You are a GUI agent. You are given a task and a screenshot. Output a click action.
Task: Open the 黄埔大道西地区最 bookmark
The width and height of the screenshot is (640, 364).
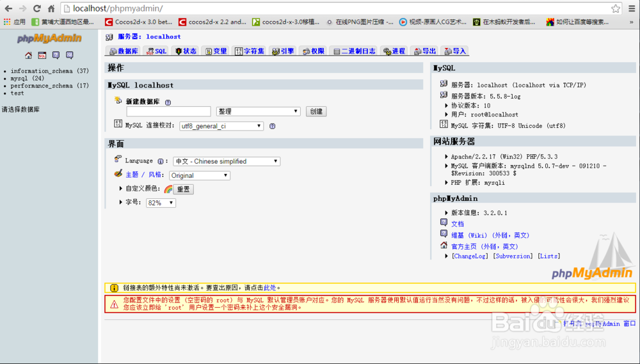pyautogui.click(x=63, y=22)
